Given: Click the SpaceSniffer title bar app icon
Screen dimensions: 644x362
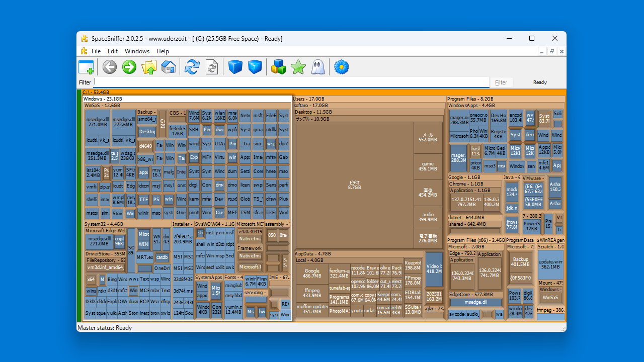Looking at the screenshot, I should (x=85, y=38).
